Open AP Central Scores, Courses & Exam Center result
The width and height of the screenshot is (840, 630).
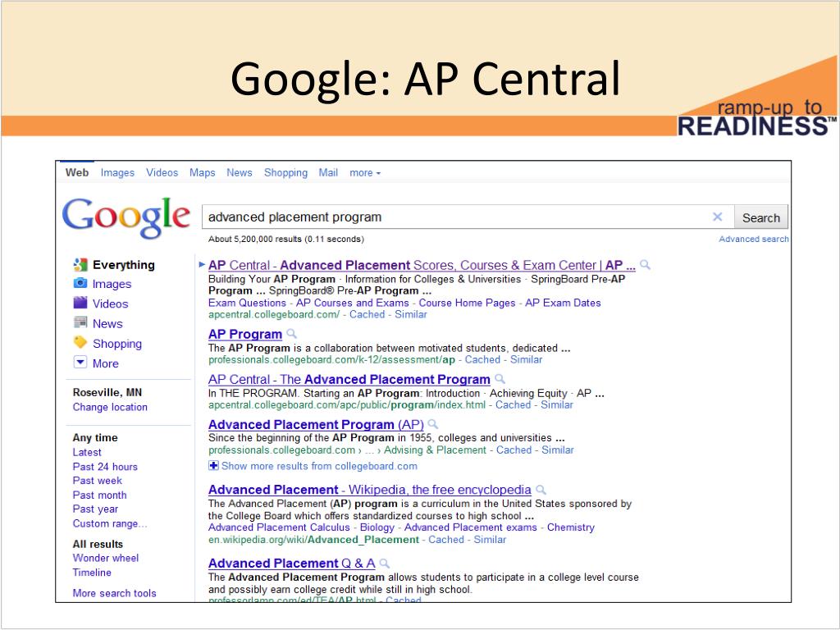pyautogui.click(x=422, y=265)
